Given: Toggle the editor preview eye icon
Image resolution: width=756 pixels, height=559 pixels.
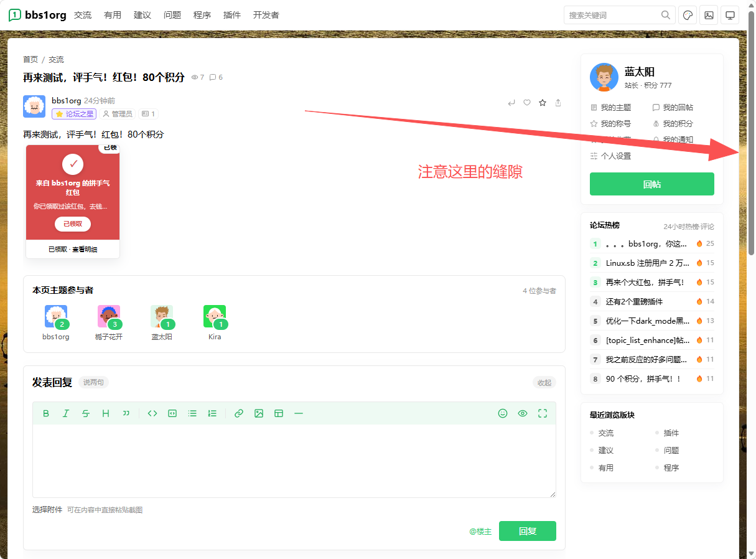Looking at the screenshot, I should pyautogui.click(x=523, y=413).
